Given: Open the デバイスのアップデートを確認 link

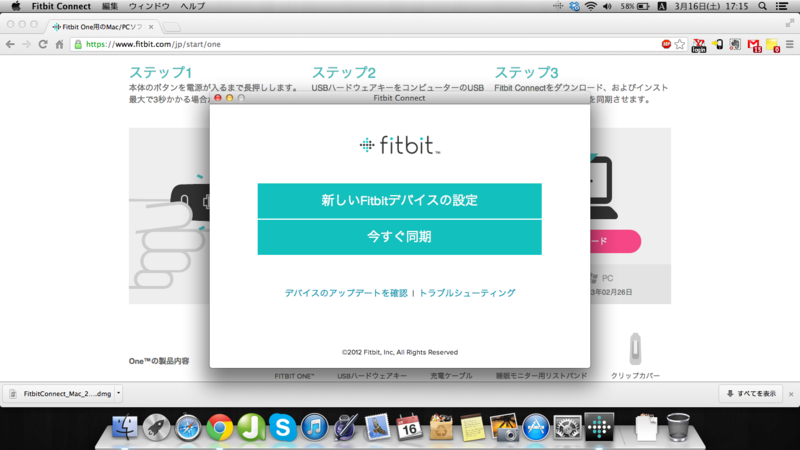Looking at the screenshot, I should pyautogui.click(x=346, y=293).
